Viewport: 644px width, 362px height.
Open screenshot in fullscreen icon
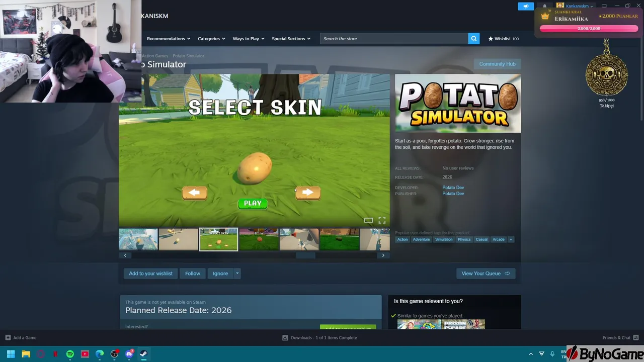tap(382, 220)
